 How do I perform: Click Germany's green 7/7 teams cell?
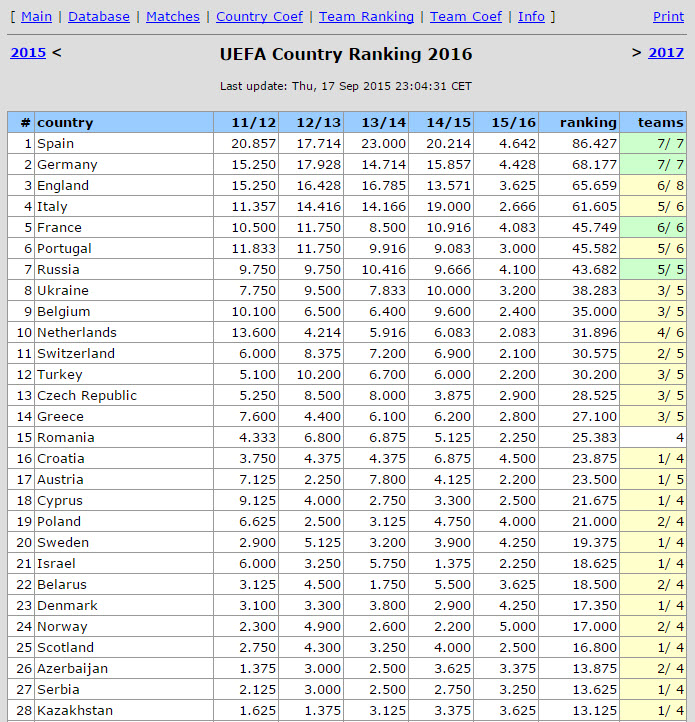point(654,164)
